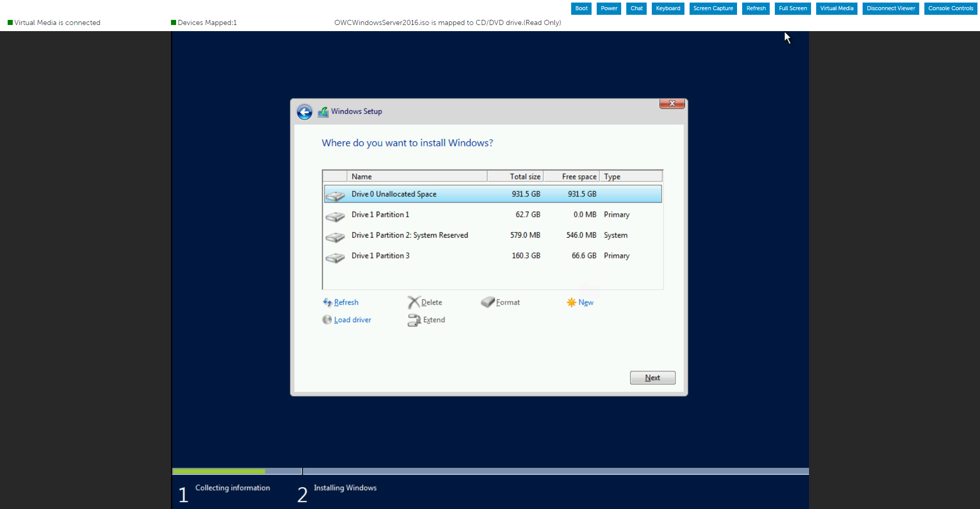Select Drive 0 Unallocated Space row

tap(493, 194)
